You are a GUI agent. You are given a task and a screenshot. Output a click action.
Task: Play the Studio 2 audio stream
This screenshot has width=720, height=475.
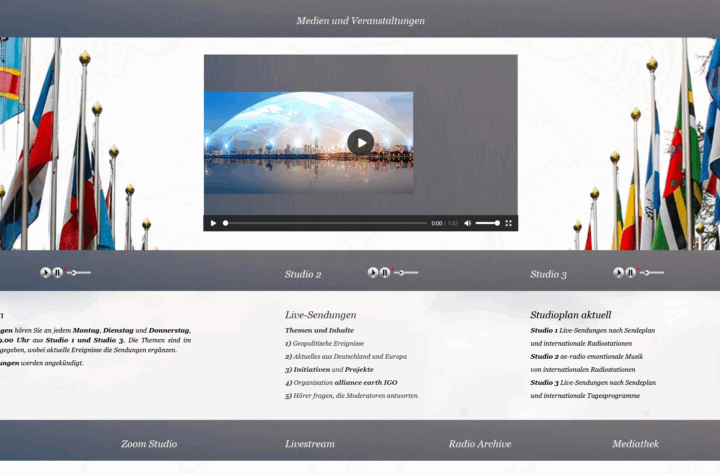pyautogui.click(x=373, y=272)
